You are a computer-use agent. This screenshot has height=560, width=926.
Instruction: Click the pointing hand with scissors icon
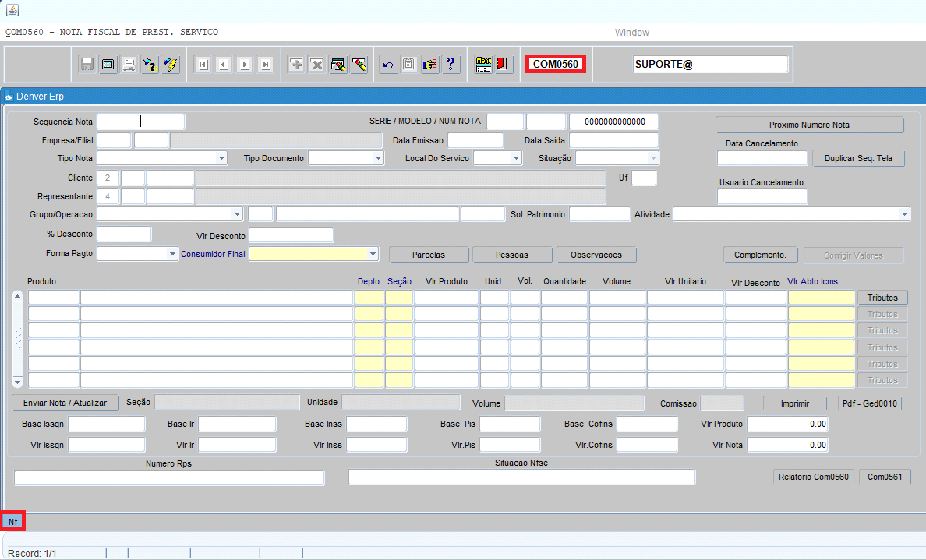[x=430, y=64]
